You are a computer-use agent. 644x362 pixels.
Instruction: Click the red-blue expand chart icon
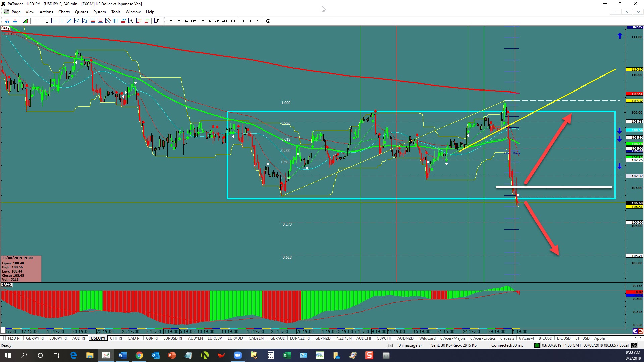click(15, 21)
